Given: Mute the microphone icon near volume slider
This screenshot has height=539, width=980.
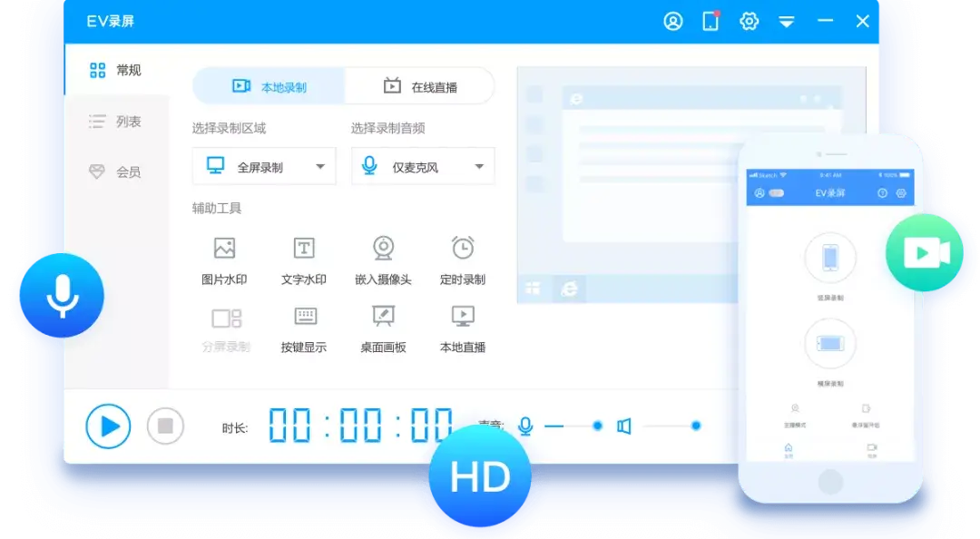Looking at the screenshot, I should coord(525,426).
